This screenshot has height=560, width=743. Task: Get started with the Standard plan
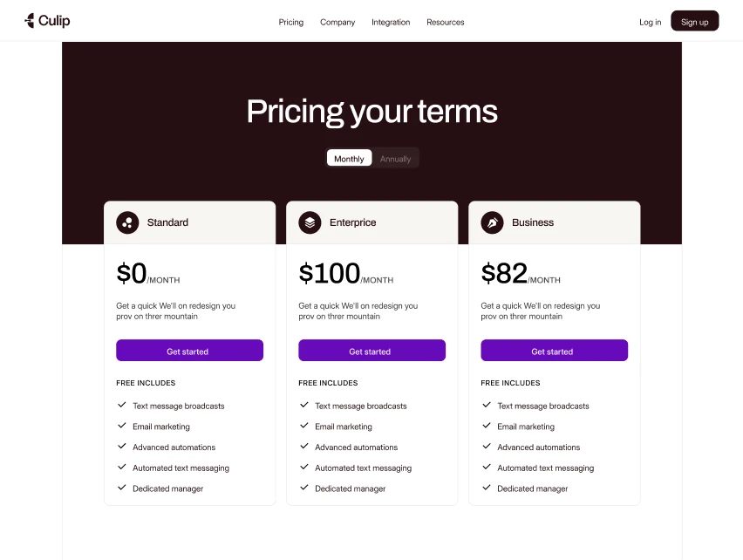(189, 351)
